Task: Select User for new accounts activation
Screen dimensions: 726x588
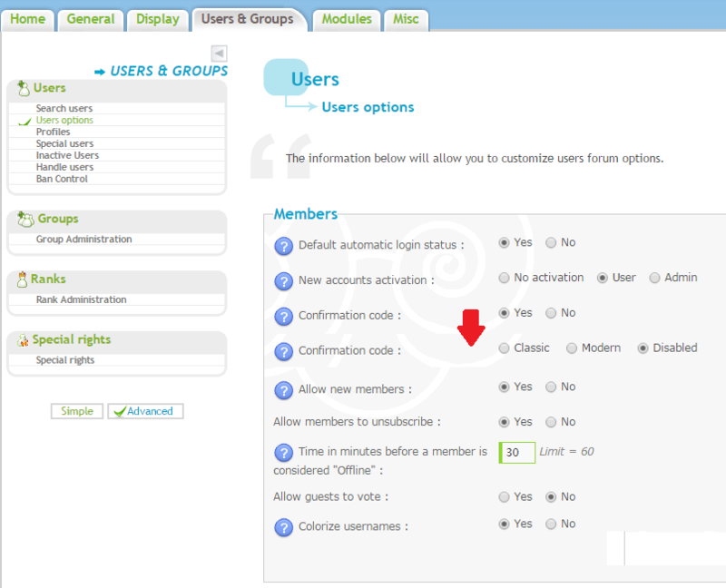Action: [603, 278]
